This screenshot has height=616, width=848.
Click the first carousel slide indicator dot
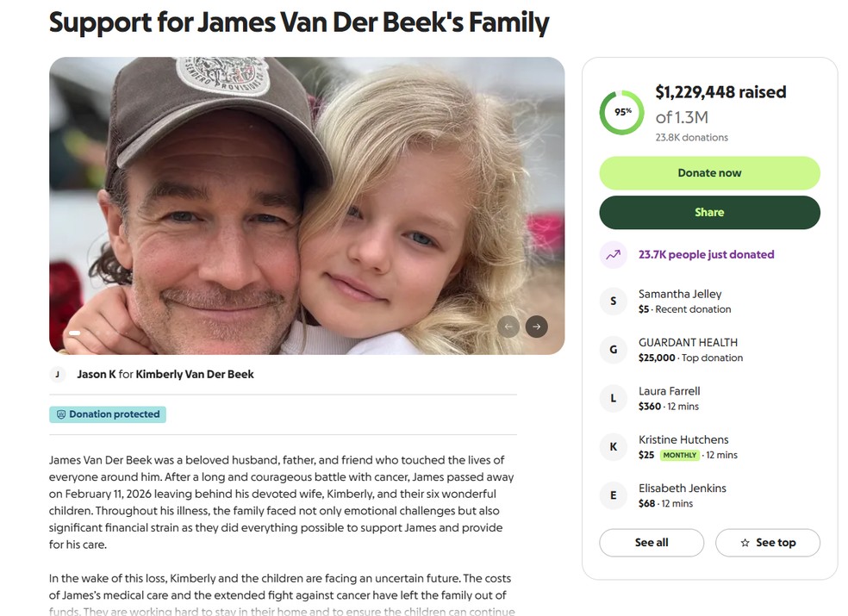tap(75, 333)
